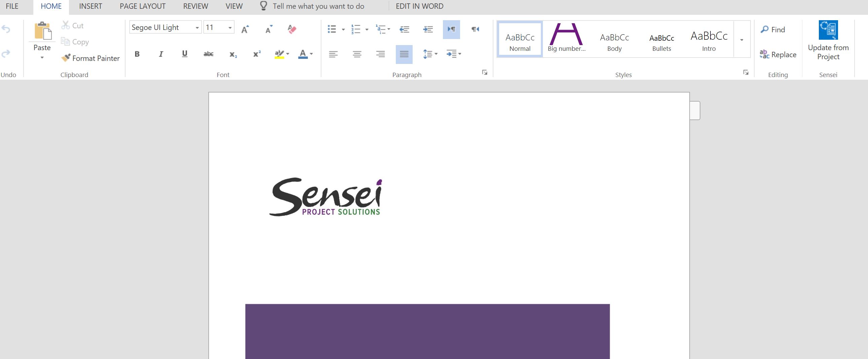868x359 pixels.
Task: Click EDIT IN WORD
Action: pyautogui.click(x=419, y=6)
